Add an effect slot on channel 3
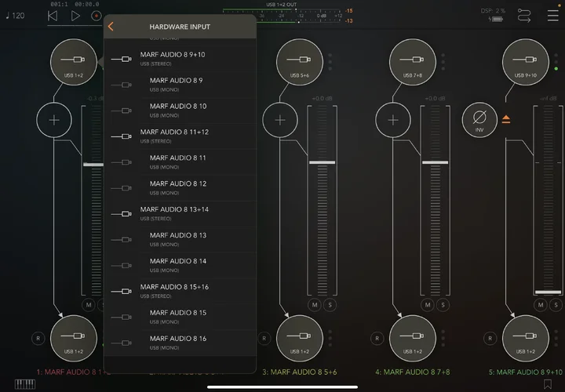Viewport: 565px width, 392px height. (x=280, y=120)
